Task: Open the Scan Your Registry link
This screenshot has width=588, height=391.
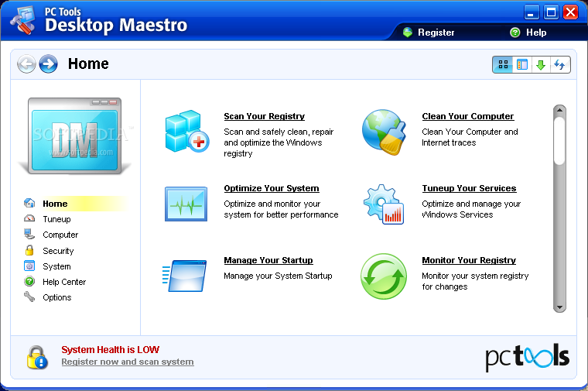Action: coord(265,116)
